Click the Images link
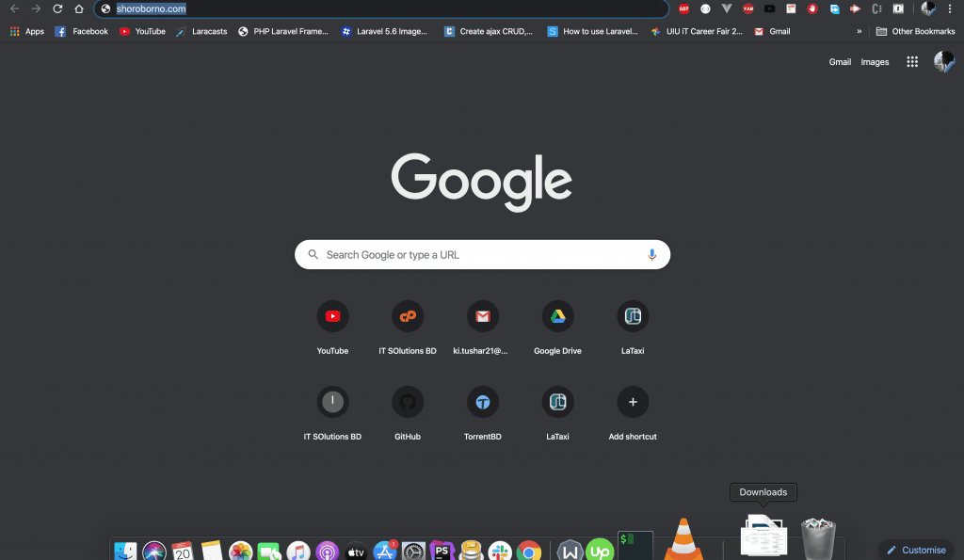 pyautogui.click(x=875, y=61)
